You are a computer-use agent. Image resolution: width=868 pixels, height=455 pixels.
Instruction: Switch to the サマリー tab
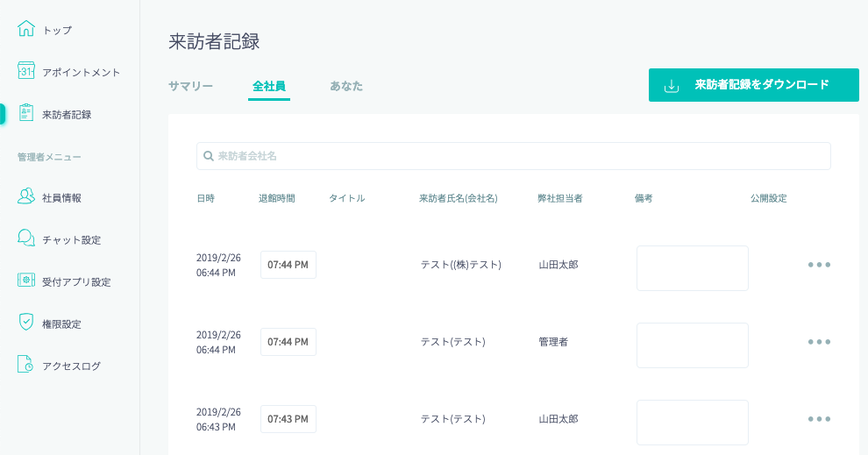tap(190, 86)
